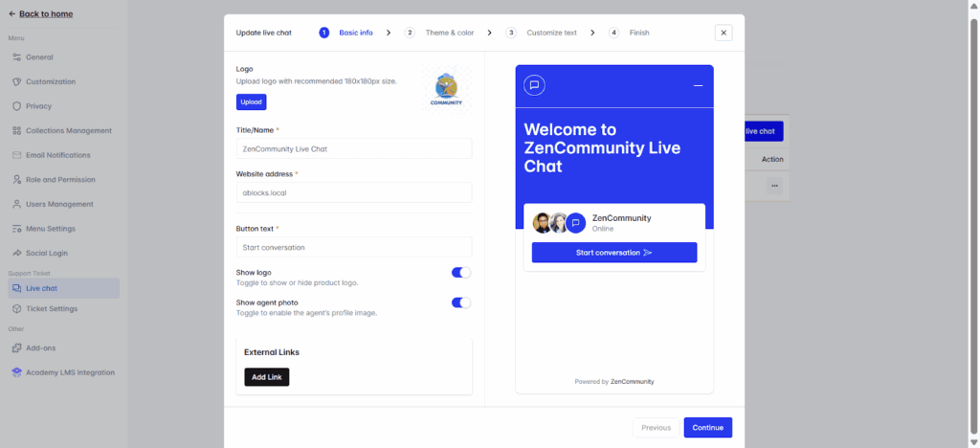Click the Previous button
The height and width of the screenshot is (448, 980).
[656, 427]
